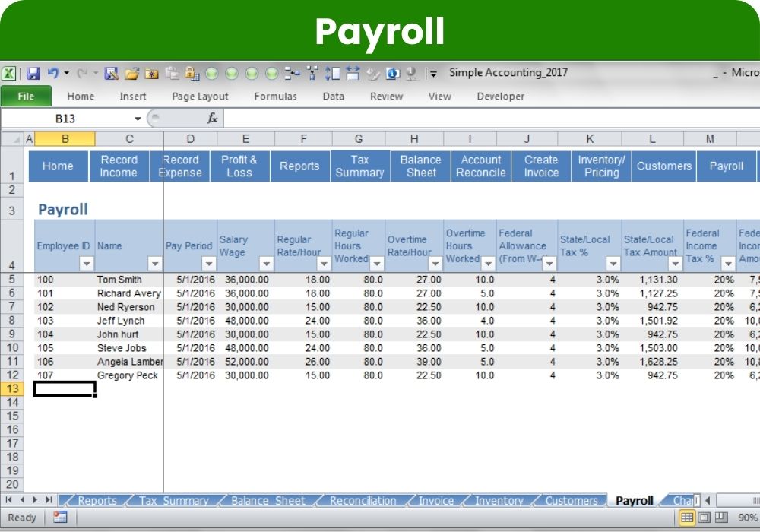Image resolution: width=760 pixels, height=532 pixels.
Task: Click the Save icon in Quick Access Toolbar
Action: point(33,74)
